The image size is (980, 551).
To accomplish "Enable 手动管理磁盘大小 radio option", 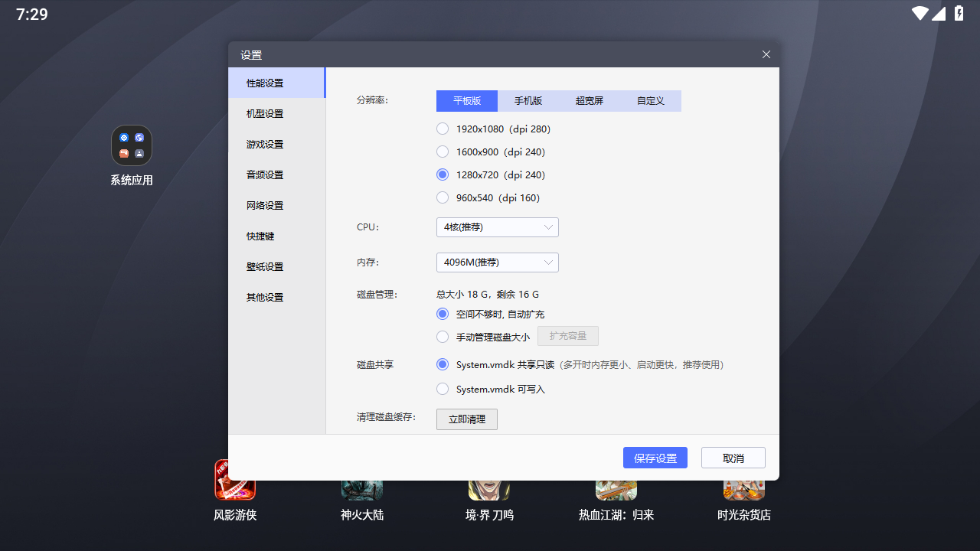I will point(443,337).
